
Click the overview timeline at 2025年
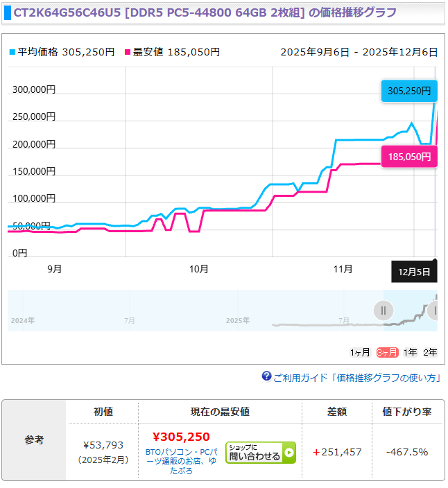pos(237,321)
